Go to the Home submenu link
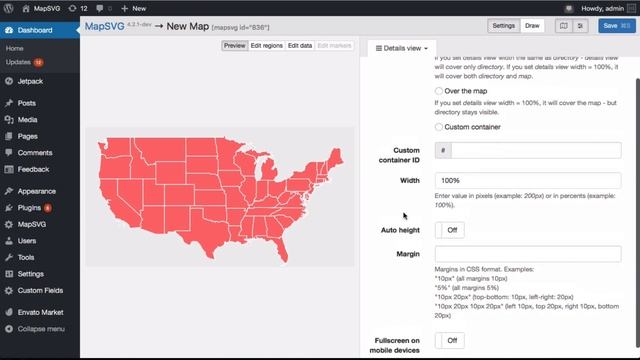This screenshot has height=360, width=640. 15,48
